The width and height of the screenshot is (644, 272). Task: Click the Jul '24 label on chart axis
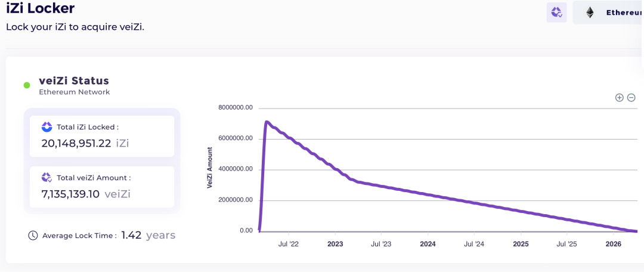(x=475, y=244)
